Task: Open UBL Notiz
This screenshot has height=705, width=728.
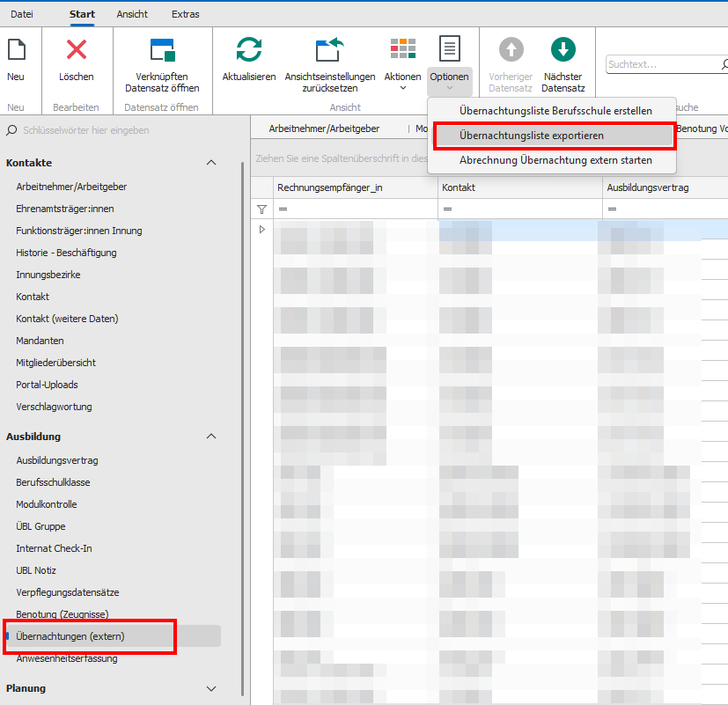Action: click(36, 570)
